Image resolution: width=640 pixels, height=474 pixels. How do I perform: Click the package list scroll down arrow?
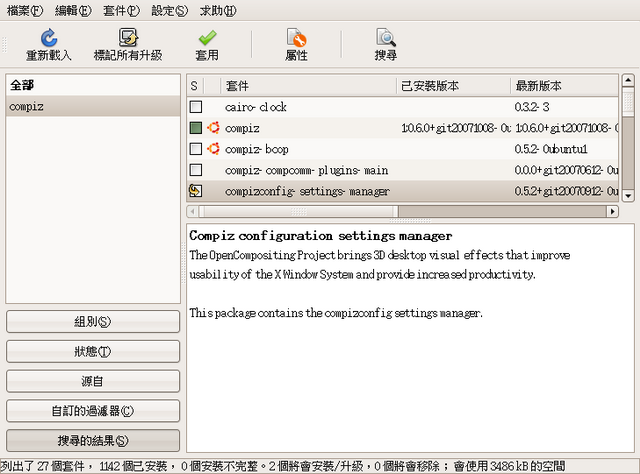coord(628,196)
